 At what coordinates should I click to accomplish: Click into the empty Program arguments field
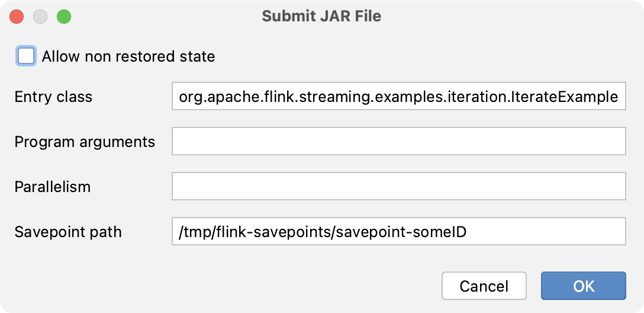tap(398, 142)
